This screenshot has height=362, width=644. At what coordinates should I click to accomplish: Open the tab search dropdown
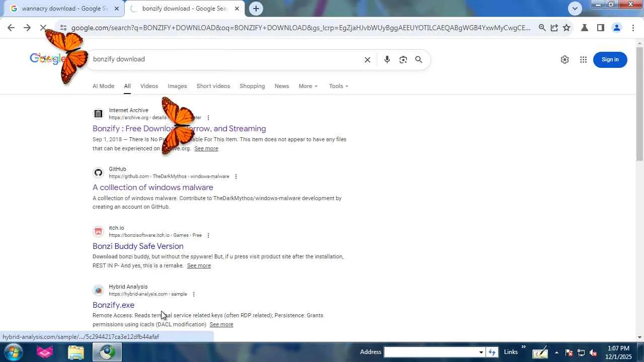[x=575, y=8]
